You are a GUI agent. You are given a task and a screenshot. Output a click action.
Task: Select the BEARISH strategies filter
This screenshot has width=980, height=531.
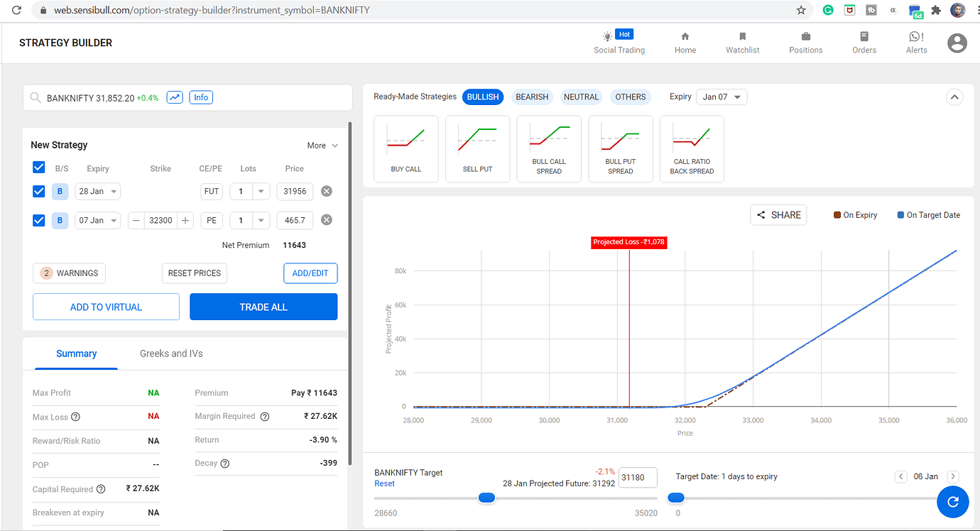[532, 97]
